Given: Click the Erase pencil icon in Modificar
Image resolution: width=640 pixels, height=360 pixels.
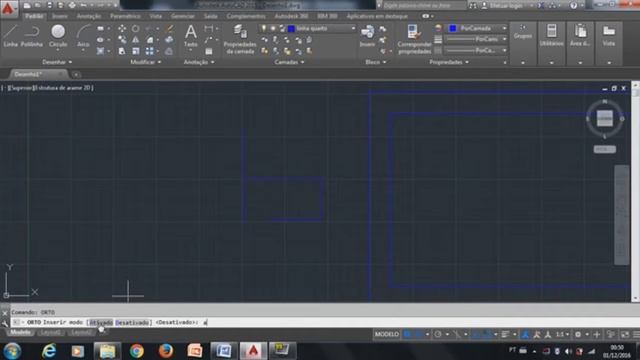Looking at the screenshot, I should (169, 29).
